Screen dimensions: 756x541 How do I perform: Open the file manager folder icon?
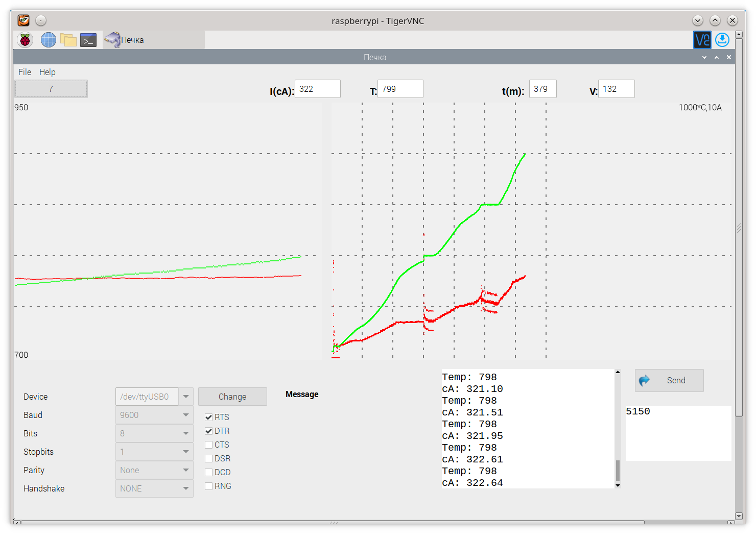pyautogui.click(x=68, y=40)
